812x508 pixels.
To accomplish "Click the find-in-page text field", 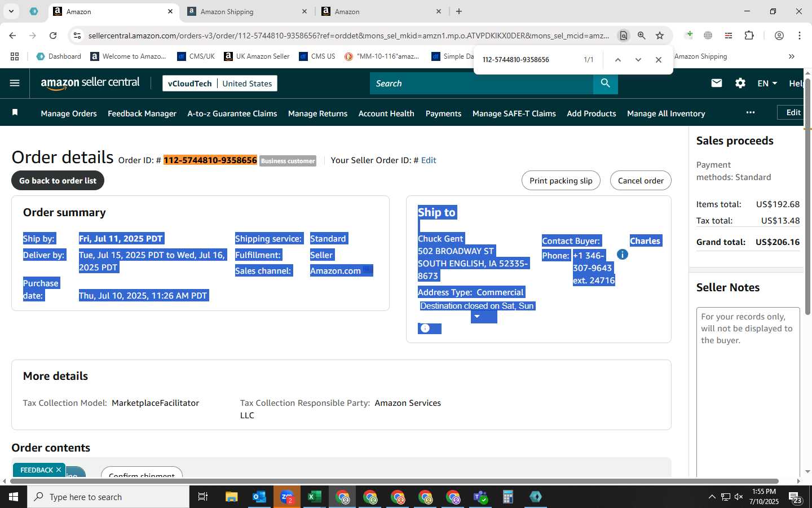I will point(527,59).
